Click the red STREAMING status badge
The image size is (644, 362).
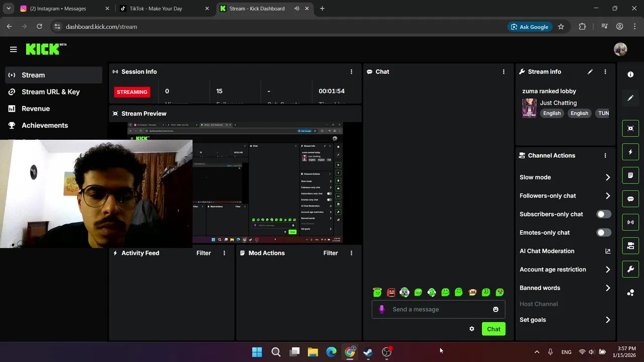point(132,92)
